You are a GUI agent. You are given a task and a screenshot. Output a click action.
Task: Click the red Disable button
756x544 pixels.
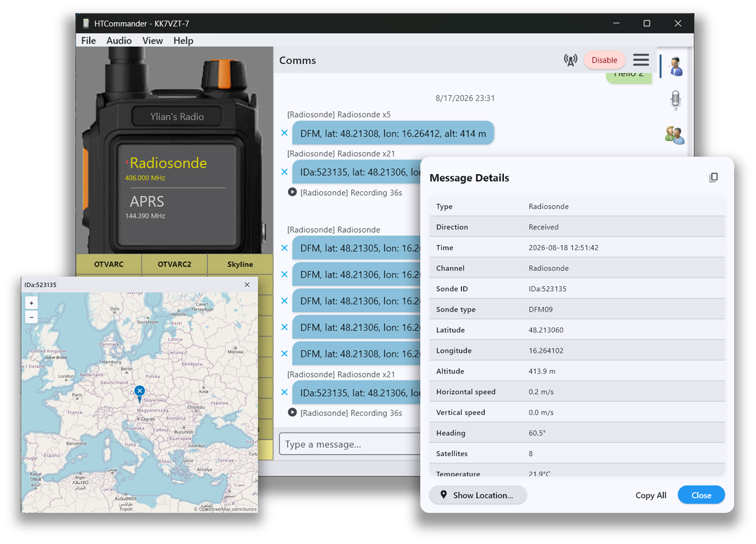point(604,60)
